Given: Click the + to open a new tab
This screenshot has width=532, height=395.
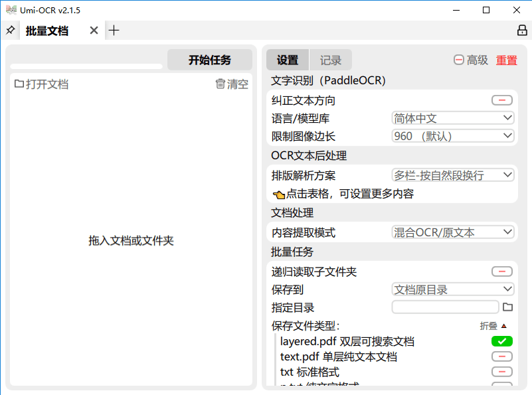Looking at the screenshot, I should (x=113, y=30).
